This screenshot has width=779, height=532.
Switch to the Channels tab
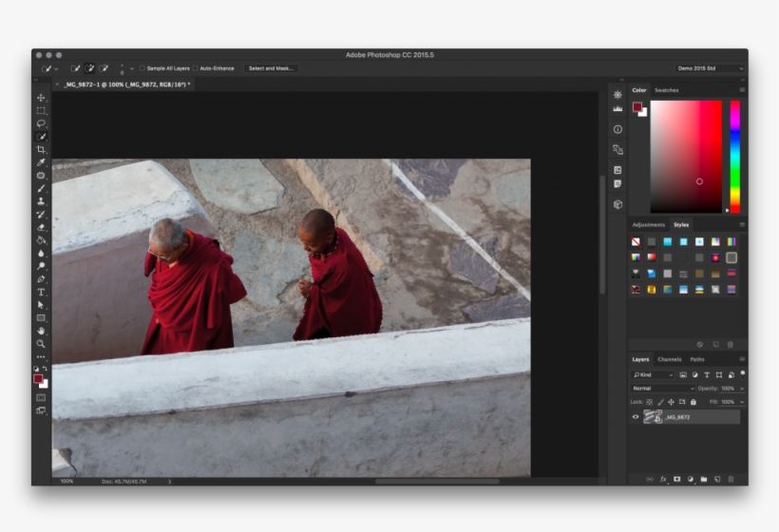click(x=670, y=359)
